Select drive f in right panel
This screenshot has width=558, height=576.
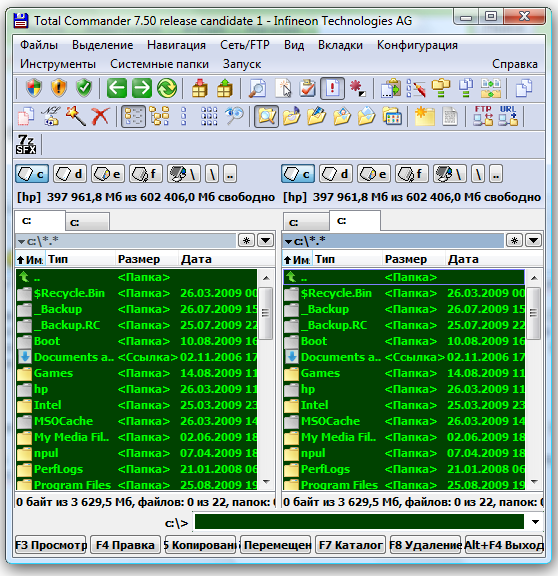point(412,174)
